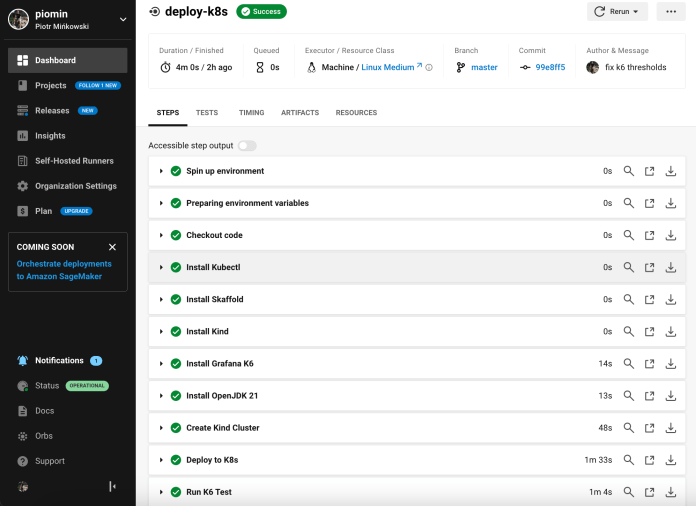The image size is (696, 506).
Task: Download Deploy to K8s step output
Action: (x=671, y=460)
